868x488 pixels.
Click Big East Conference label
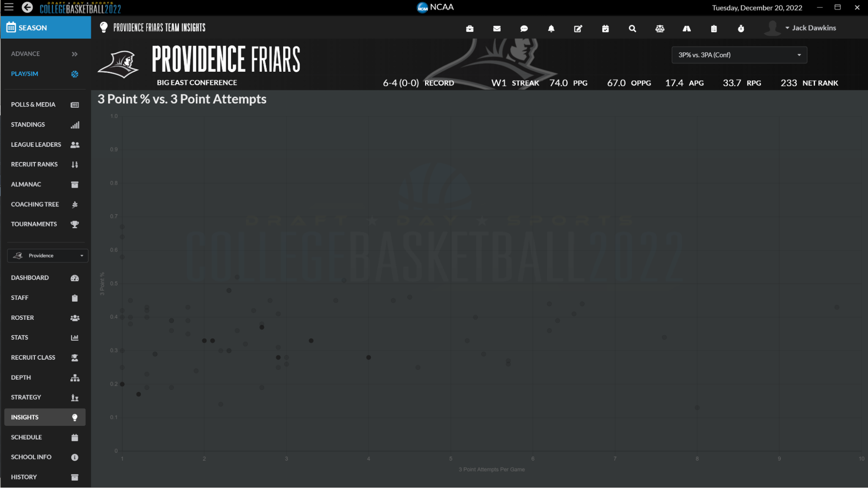point(197,83)
